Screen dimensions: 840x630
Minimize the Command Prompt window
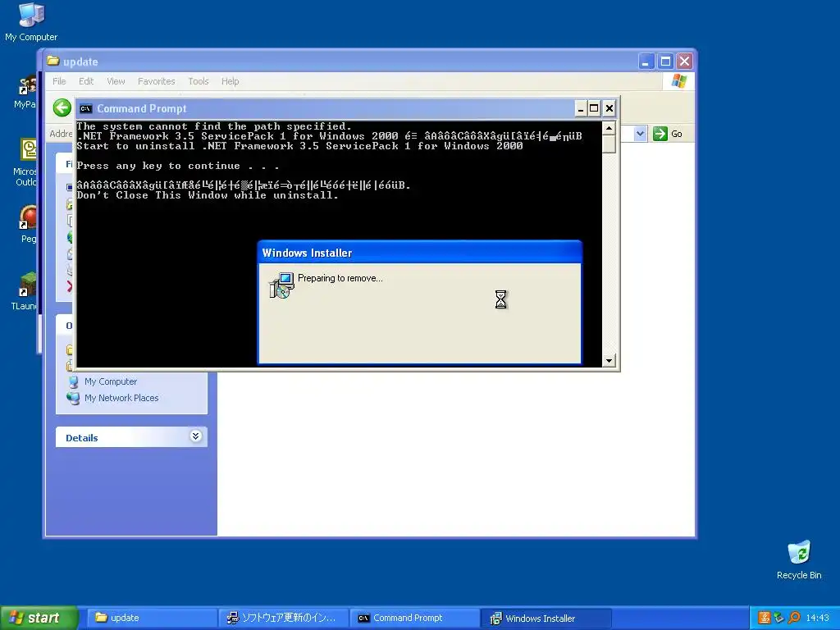coord(581,109)
